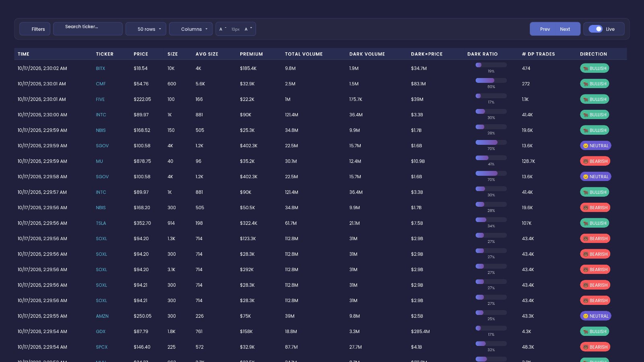Viewport: 644px width, 362px height.
Task: Click the BULLISH badge in the FIVE row
Action: click(x=594, y=99)
